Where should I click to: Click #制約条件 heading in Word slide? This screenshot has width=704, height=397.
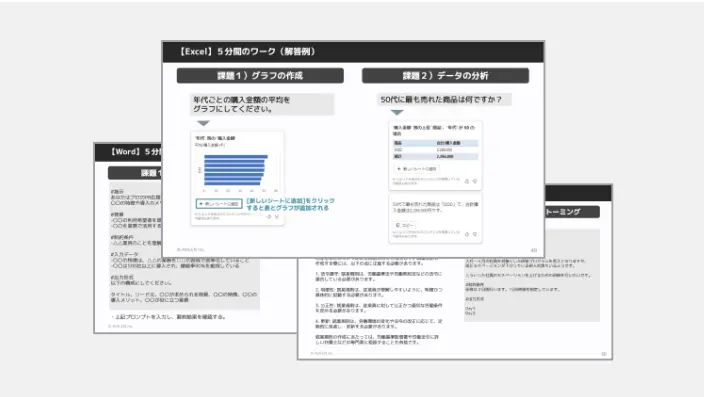coord(122,237)
